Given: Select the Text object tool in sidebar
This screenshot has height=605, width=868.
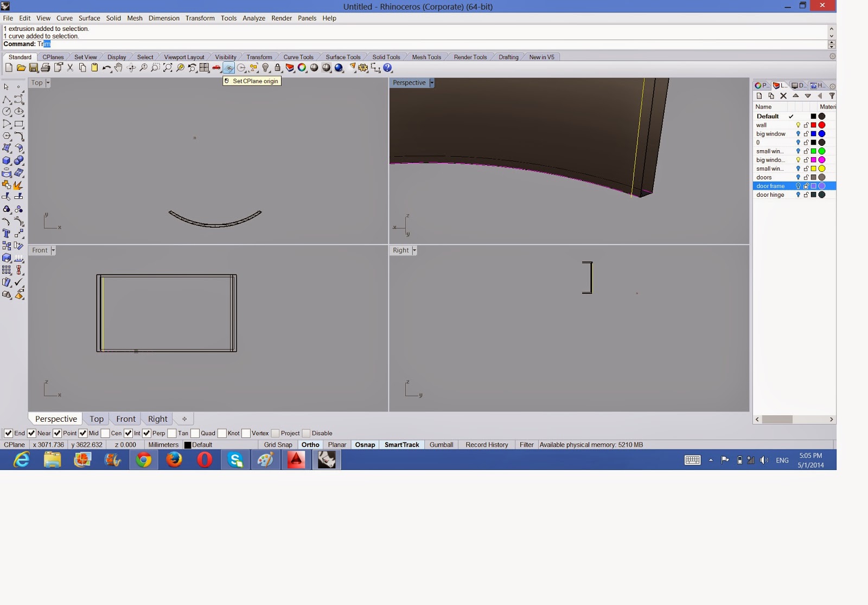Looking at the screenshot, I should [7, 234].
